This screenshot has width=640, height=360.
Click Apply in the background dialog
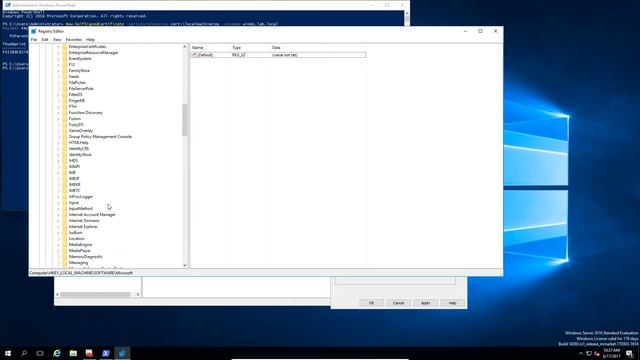coord(425,303)
